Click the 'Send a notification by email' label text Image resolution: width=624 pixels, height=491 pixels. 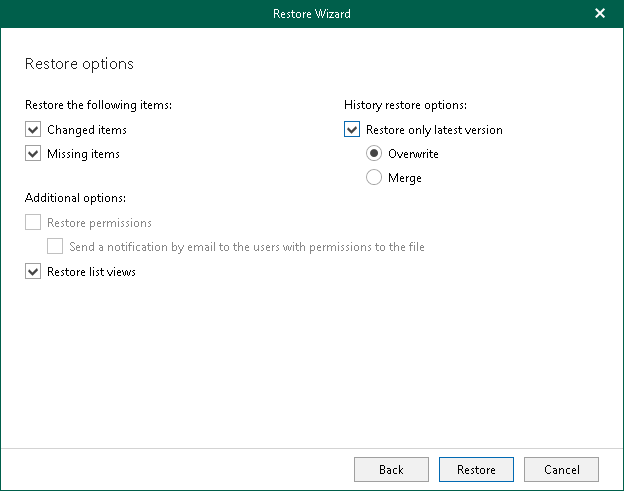247,247
